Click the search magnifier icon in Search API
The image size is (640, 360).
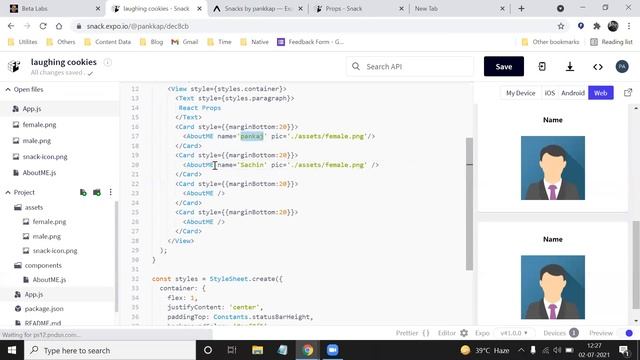click(356, 66)
